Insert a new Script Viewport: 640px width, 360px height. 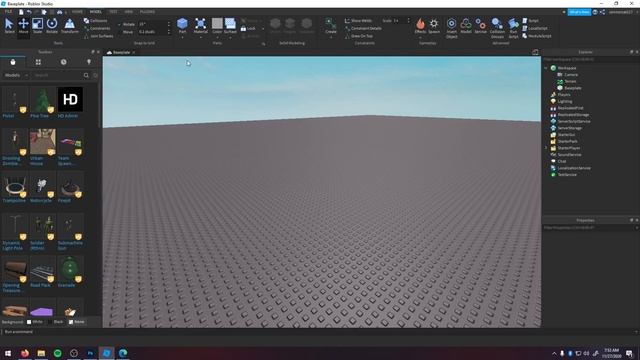[530, 20]
